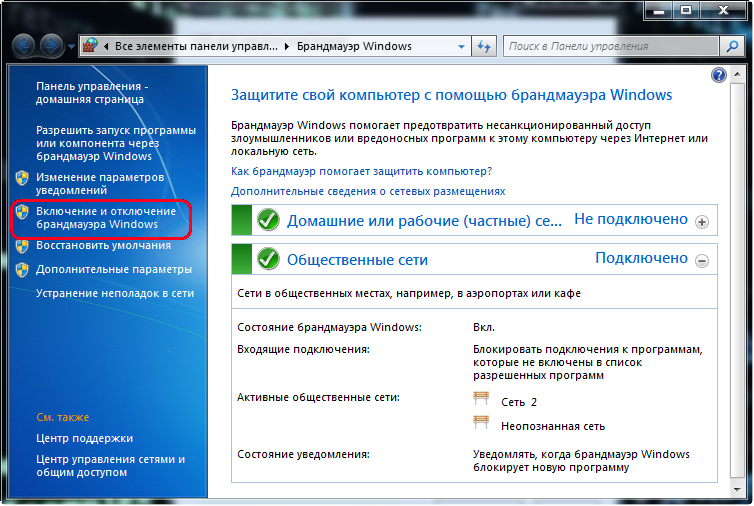This screenshot has height=506, width=754.
Task: Click shield icon beside 'Включение и отключение'
Action: click(22, 212)
